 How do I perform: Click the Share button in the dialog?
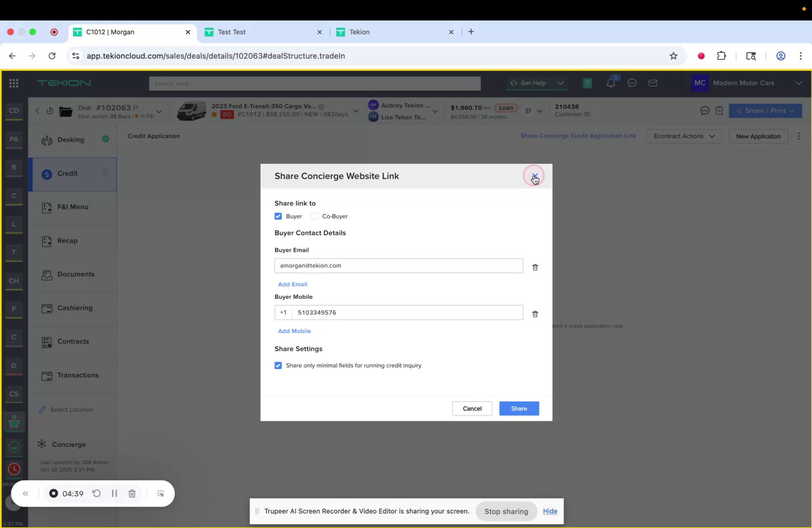519,408
